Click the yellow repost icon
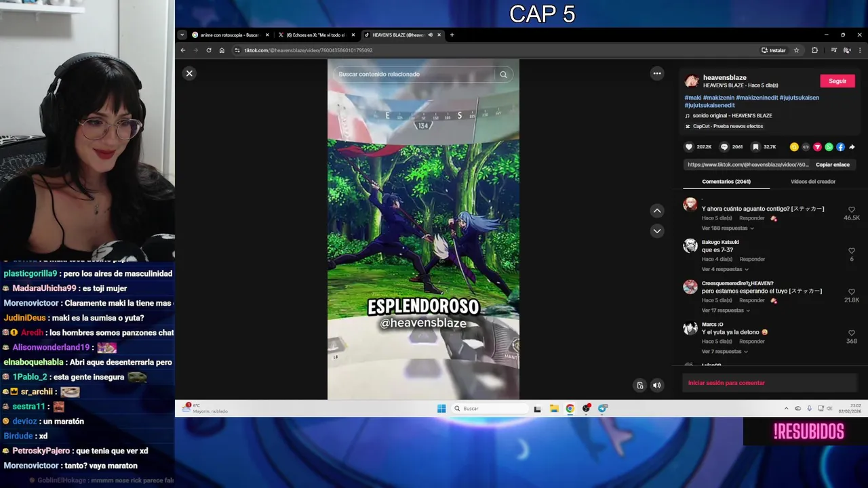 (x=794, y=147)
